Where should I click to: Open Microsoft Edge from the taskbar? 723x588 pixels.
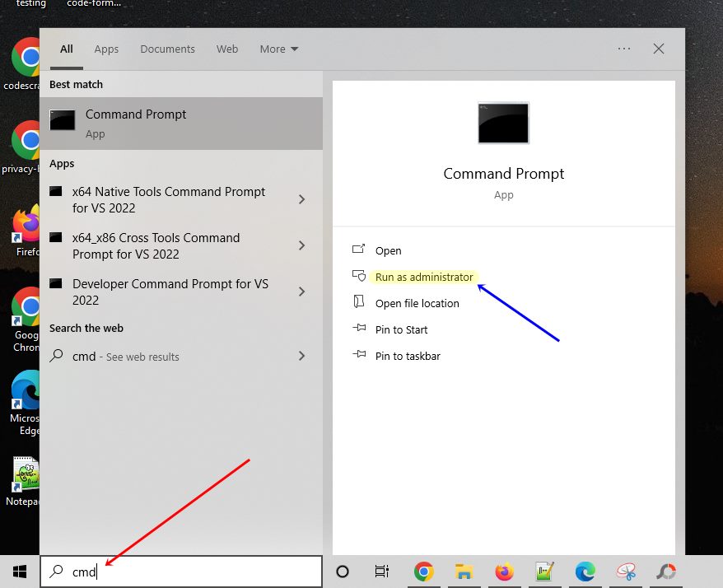point(585,571)
